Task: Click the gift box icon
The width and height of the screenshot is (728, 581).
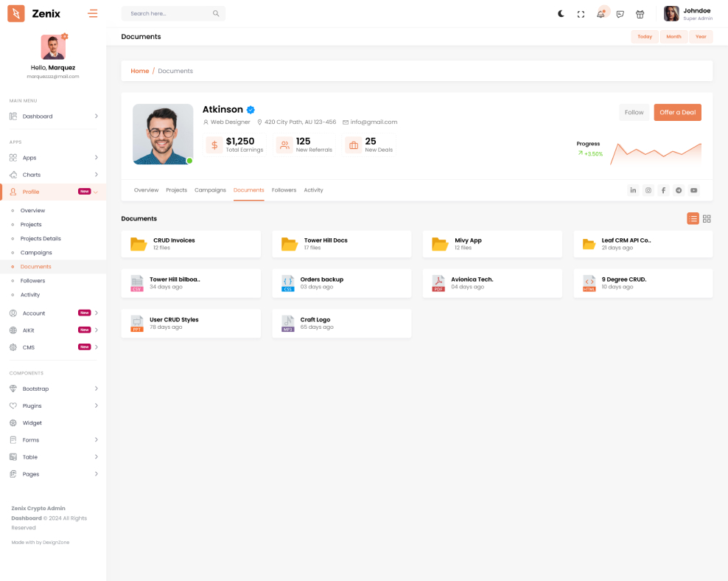Action: pos(640,14)
